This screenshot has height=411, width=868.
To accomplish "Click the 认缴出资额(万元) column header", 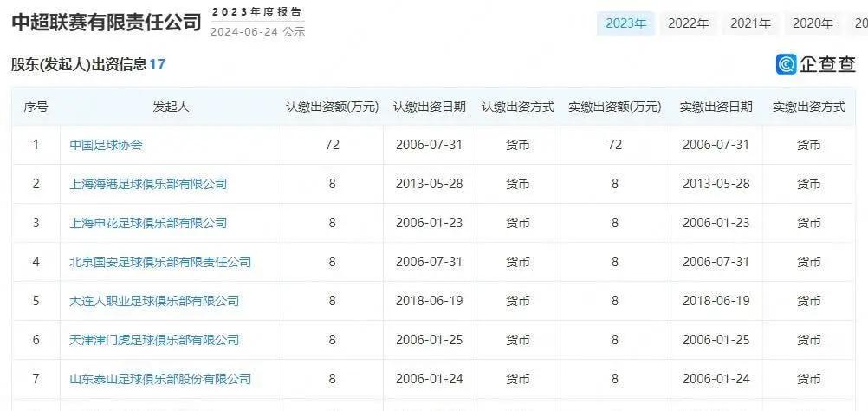I will tap(332, 107).
